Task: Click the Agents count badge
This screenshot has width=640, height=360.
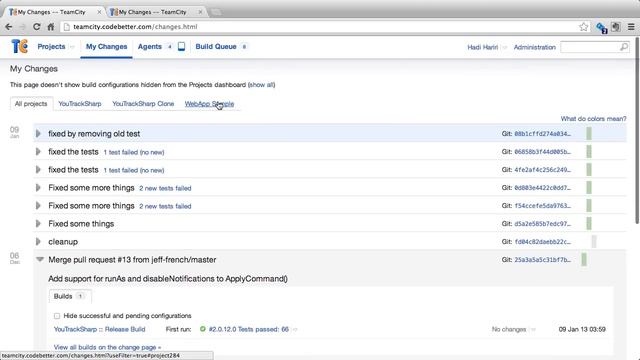Action: click(x=170, y=47)
